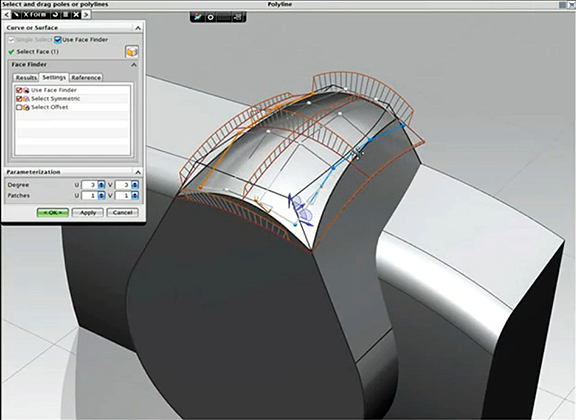Image resolution: width=576 pixels, height=420 pixels.
Task: Click the rightmost floating toolbar icon
Action: [238, 17]
